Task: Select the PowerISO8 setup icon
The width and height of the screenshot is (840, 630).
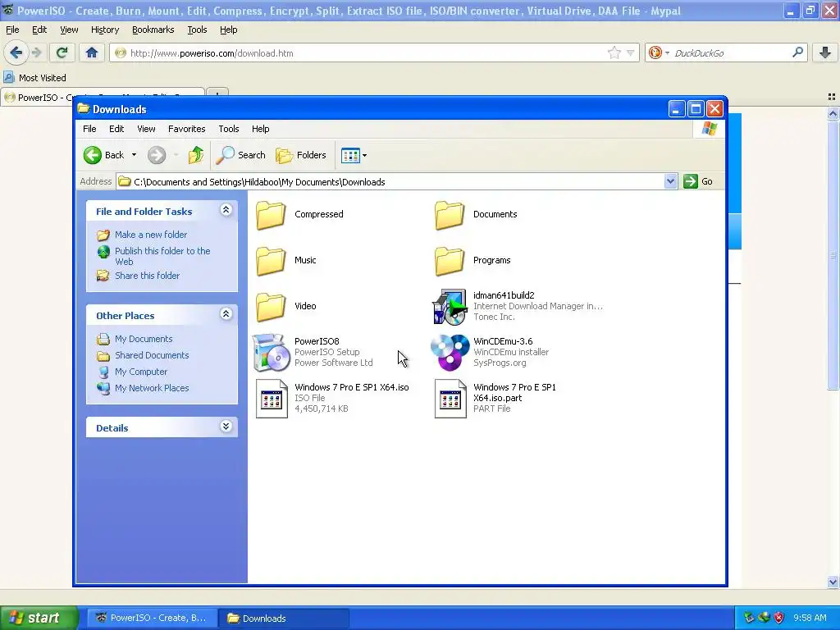Action: coord(271,353)
